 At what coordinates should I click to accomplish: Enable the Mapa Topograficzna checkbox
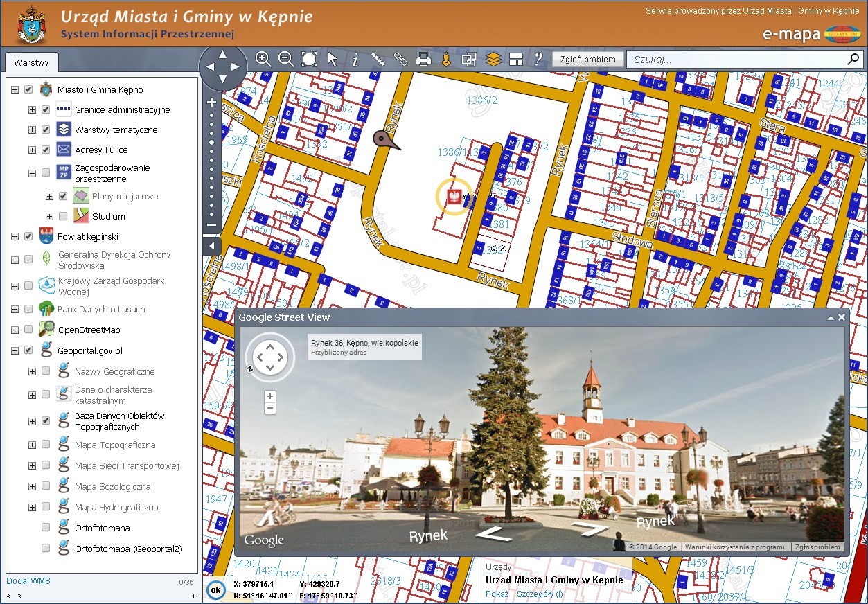[46, 445]
